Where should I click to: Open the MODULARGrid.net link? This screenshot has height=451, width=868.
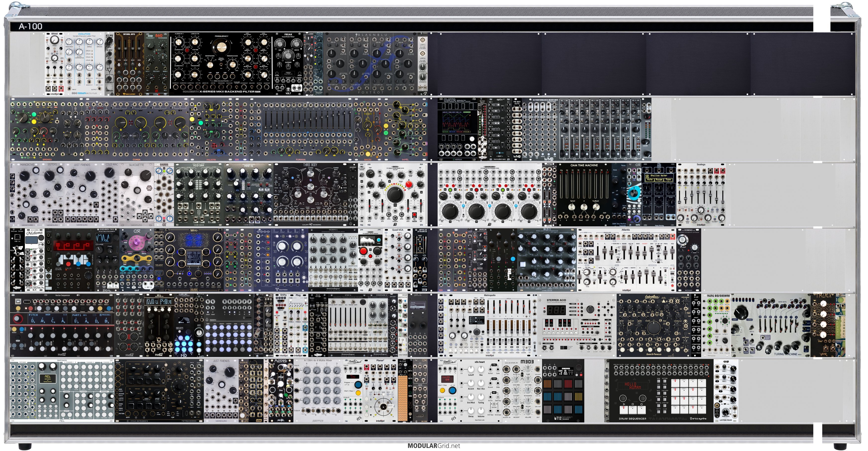tap(434, 446)
